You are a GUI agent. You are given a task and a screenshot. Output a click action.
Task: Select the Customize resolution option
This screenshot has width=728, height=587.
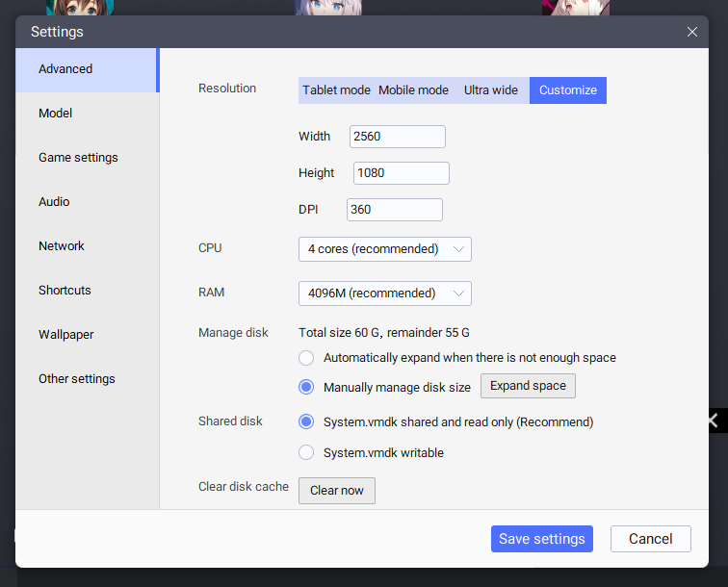point(568,90)
